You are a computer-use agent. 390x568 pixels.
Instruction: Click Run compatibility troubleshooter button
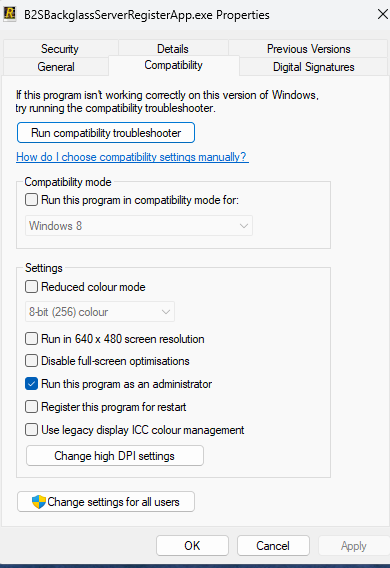pos(106,133)
